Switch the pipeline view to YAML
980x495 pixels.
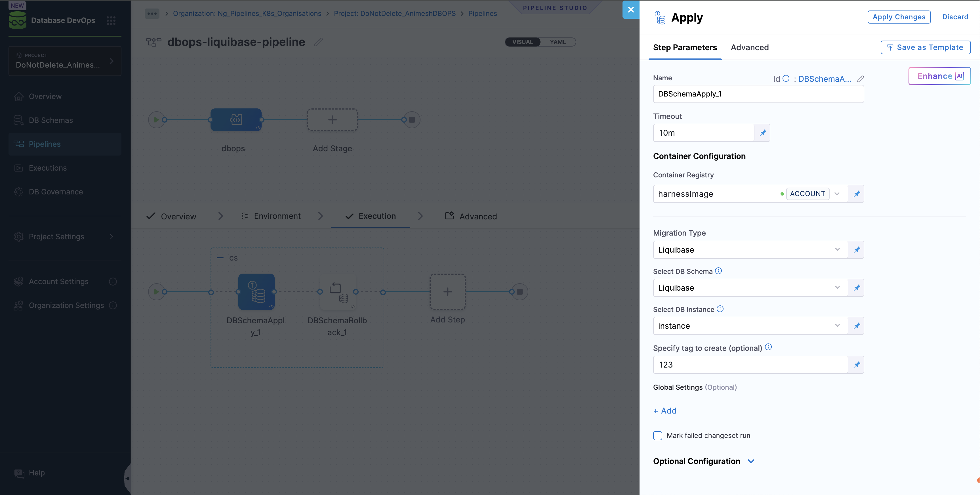pyautogui.click(x=558, y=42)
